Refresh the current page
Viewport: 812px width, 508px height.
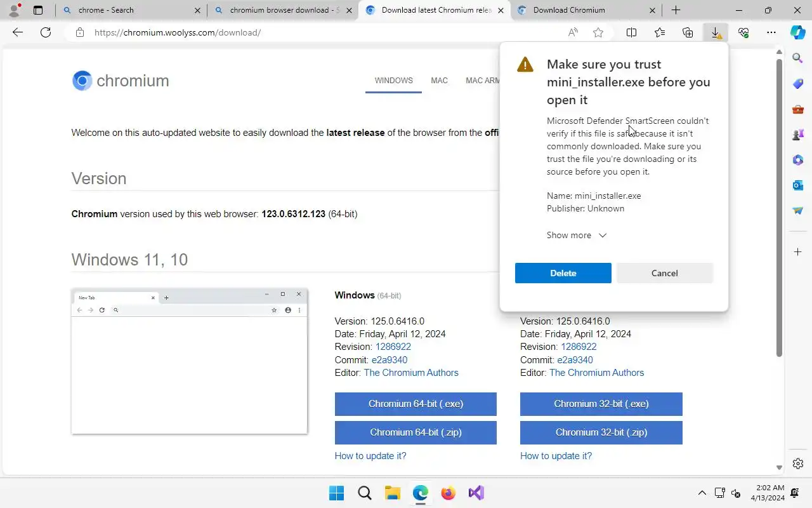[46, 32]
